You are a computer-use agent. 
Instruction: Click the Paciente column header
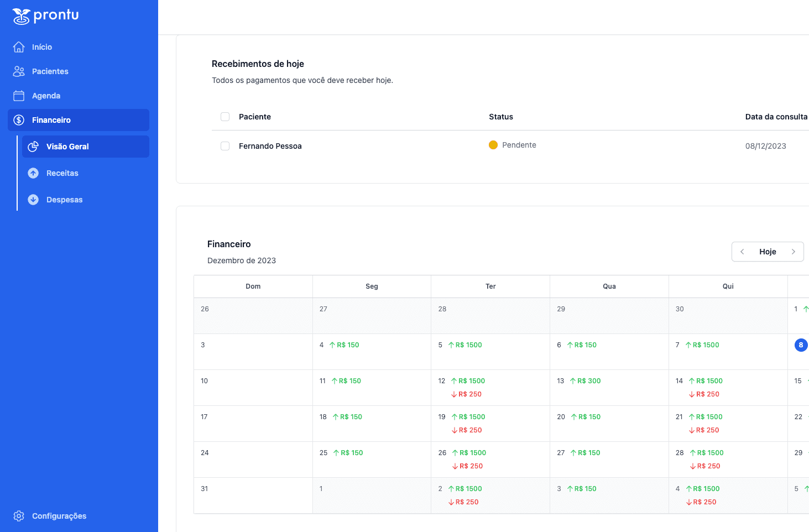(255, 117)
